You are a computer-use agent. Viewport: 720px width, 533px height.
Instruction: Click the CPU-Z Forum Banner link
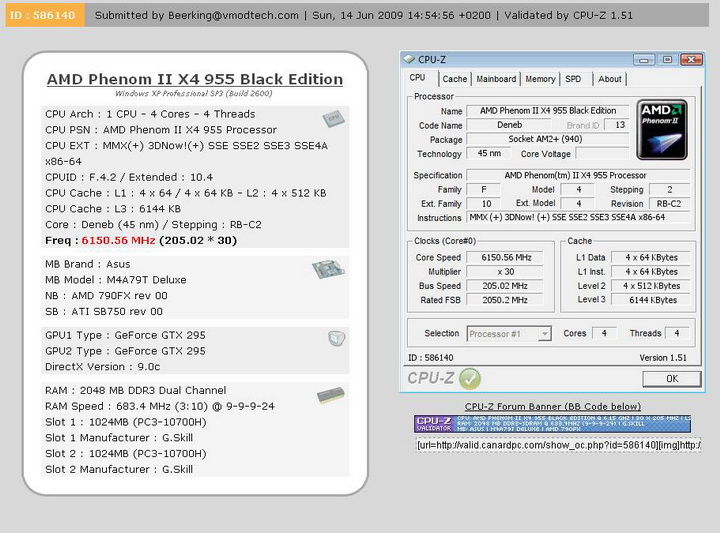point(552,406)
